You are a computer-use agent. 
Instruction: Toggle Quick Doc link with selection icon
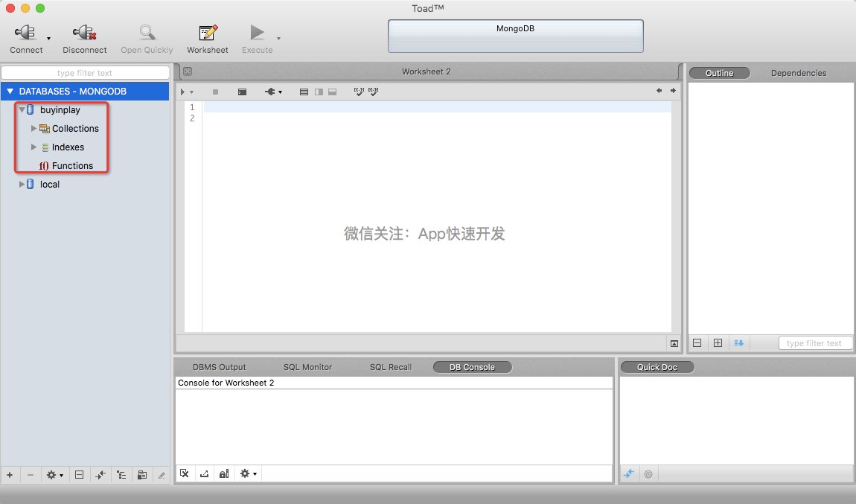(x=629, y=473)
